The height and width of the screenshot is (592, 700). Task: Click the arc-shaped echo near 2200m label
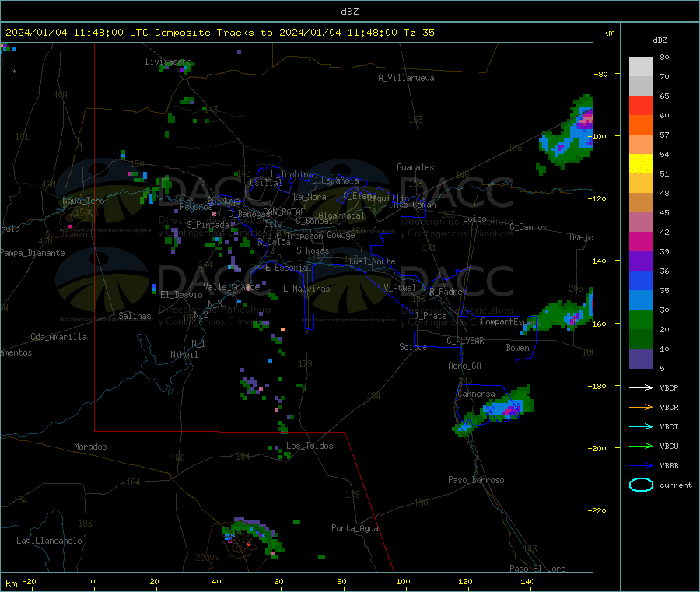point(254,536)
